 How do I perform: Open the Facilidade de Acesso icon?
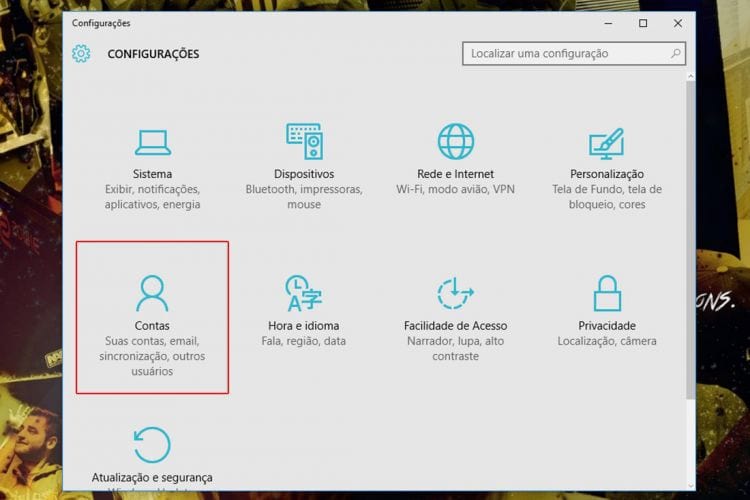coord(455,293)
